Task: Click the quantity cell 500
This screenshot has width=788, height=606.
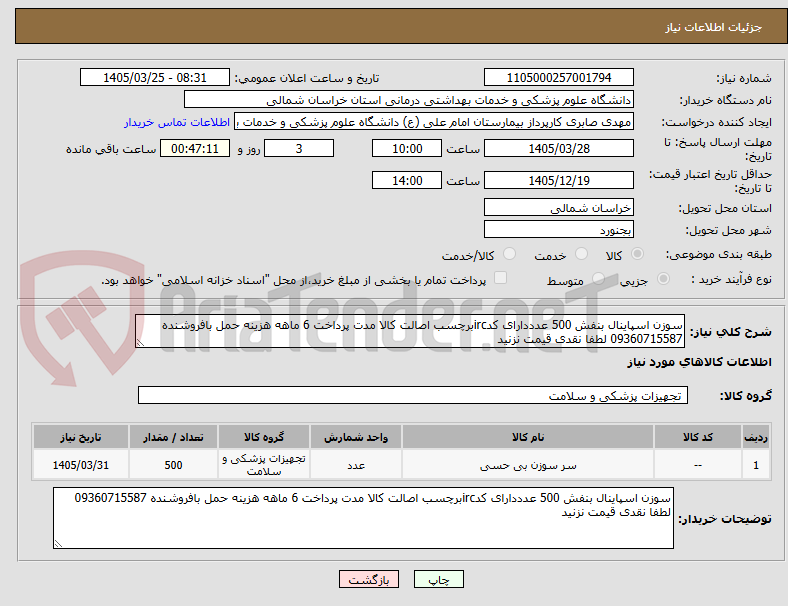Action: (173, 465)
